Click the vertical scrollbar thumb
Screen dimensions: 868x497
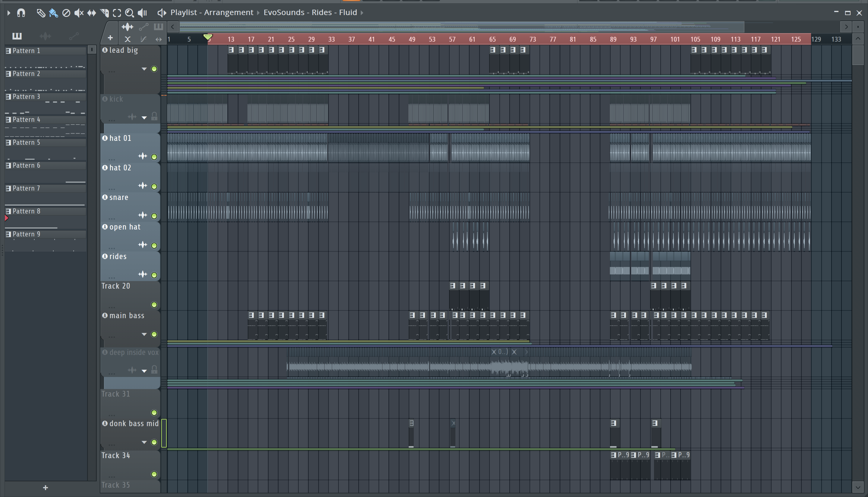tap(858, 55)
